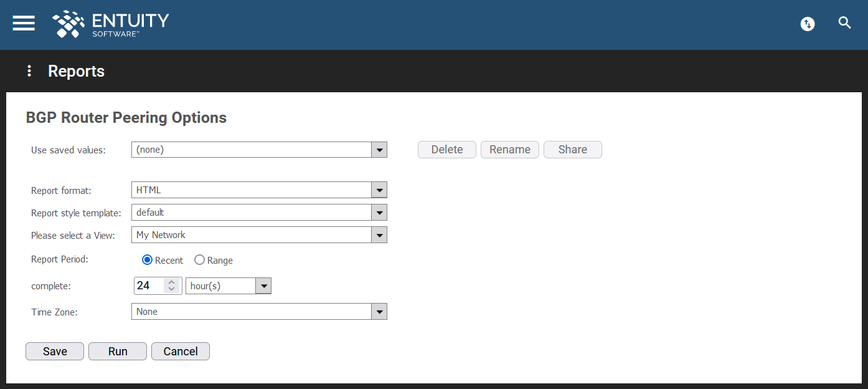Decrease the complete value with down arrow

[x=172, y=289]
